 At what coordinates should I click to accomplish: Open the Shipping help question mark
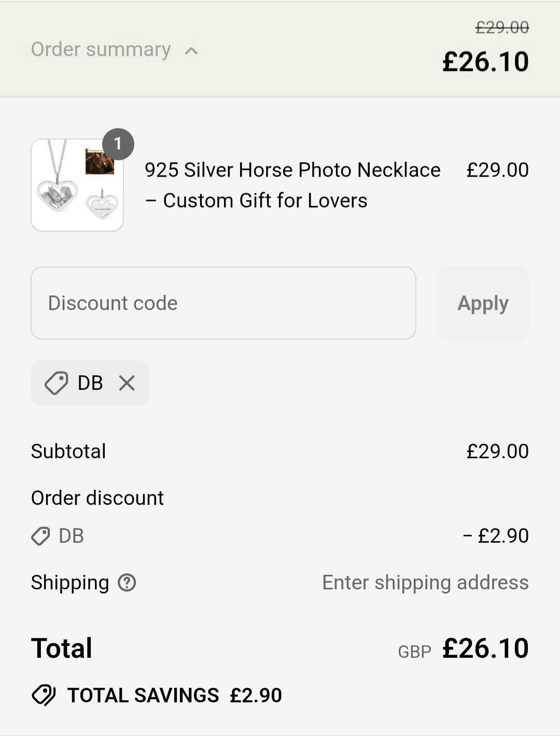click(x=127, y=583)
